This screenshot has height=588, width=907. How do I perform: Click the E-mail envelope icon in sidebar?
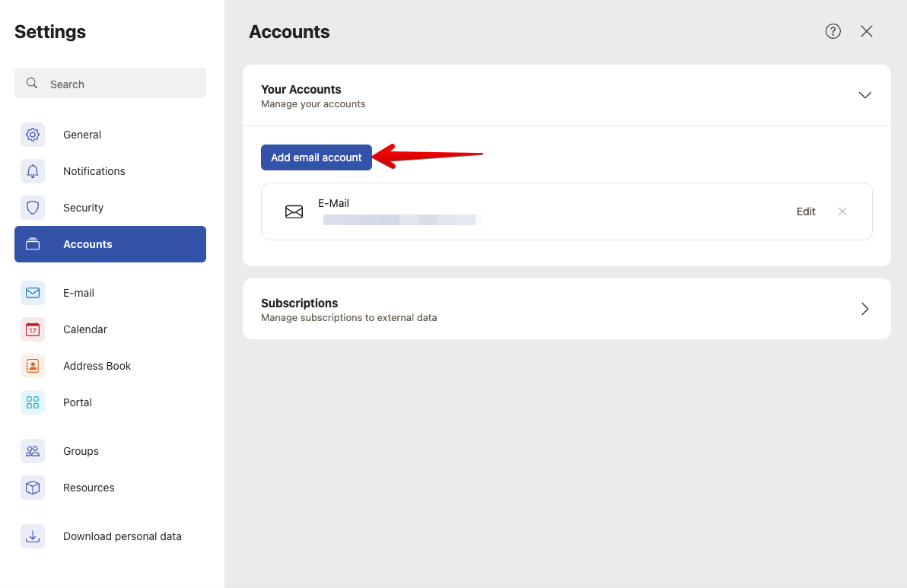(x=33, y=293)
